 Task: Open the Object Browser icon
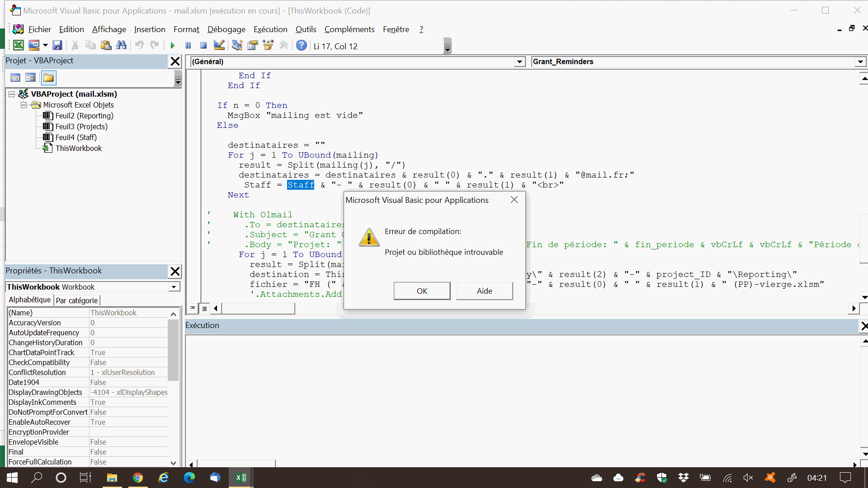tap(269, 45)
